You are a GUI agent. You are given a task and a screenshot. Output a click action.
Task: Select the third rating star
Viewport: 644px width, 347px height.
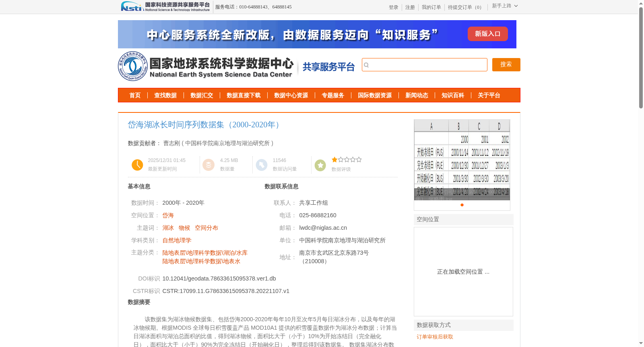point(347,160)
